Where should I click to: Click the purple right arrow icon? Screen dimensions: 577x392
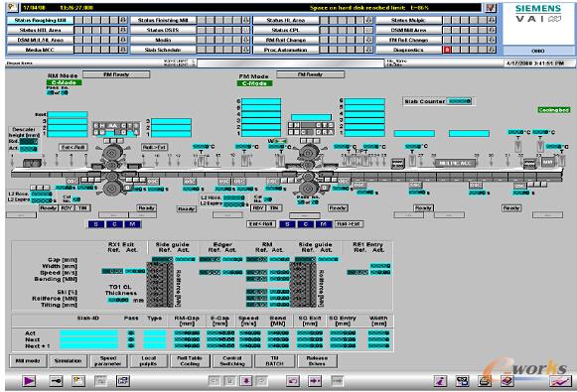tap(315, 381)
